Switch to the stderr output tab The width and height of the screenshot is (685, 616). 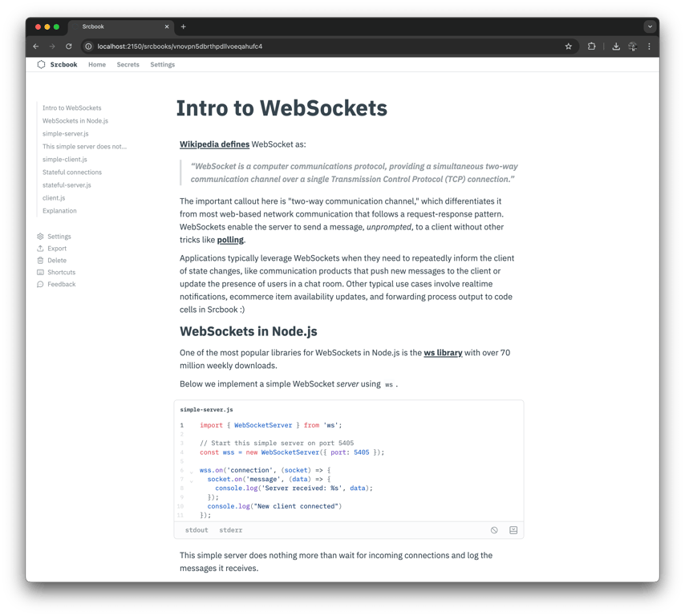231,530
